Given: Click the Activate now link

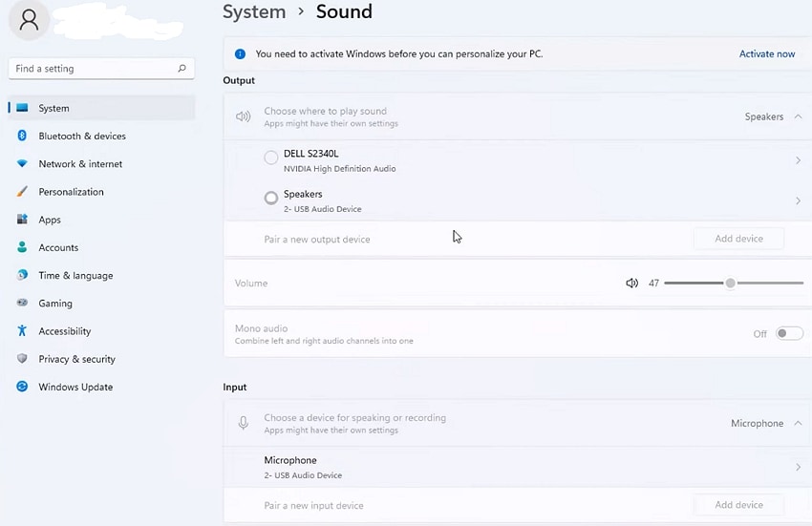Looking at the screenshot, I should pos(767,54).
